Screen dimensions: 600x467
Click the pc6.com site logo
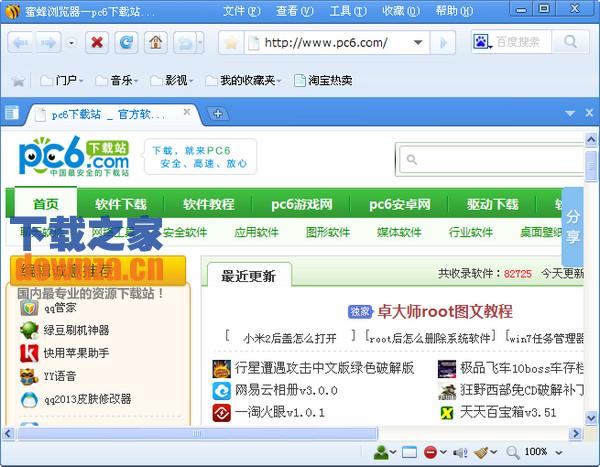pyautogui.click(x=74, y=157)
